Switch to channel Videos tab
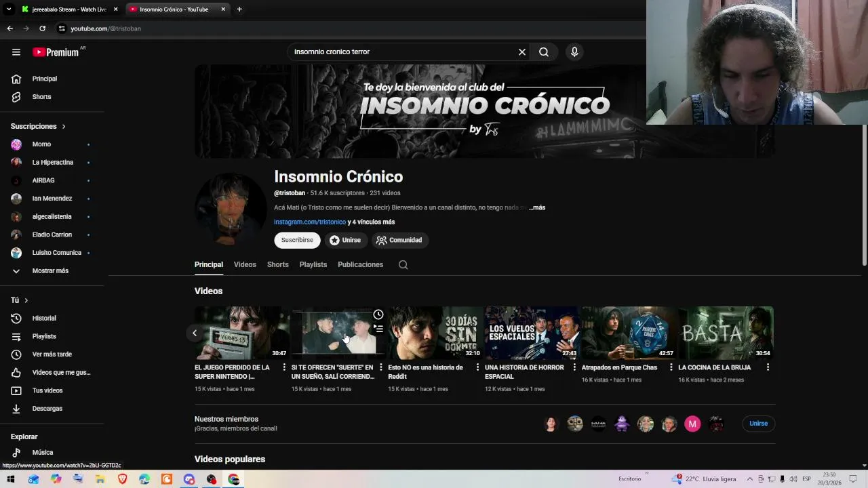868x488 pixels. pos(245,264)
